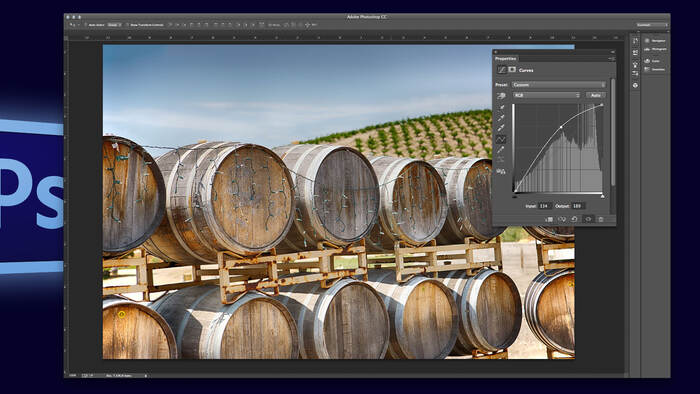Click the Output value field

click(577, 206)
